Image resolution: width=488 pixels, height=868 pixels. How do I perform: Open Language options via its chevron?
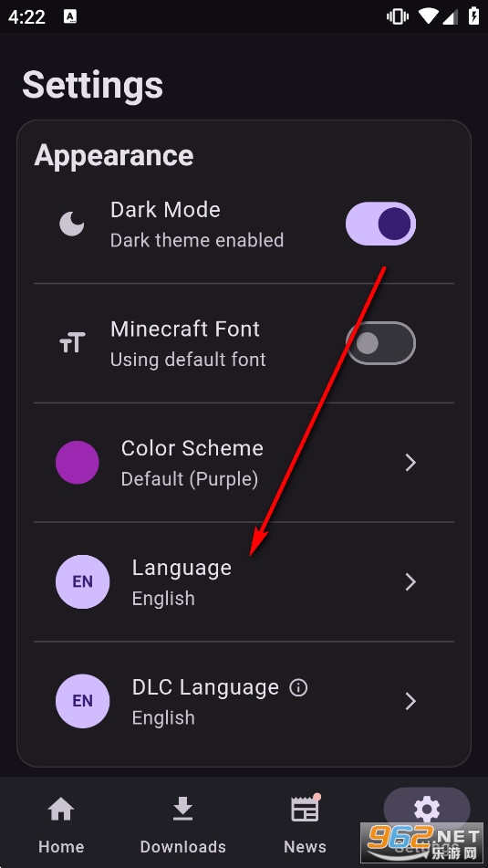(x=410, y=581)
